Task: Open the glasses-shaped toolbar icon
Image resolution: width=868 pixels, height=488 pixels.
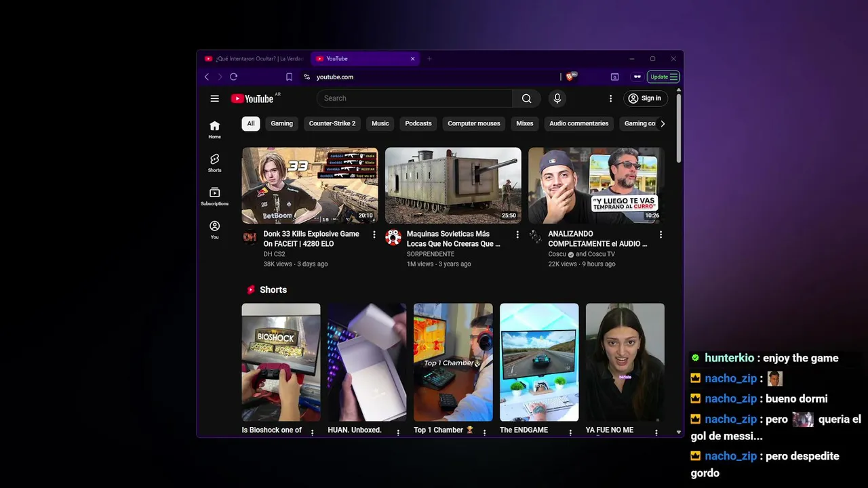Action: pos(637,77)
